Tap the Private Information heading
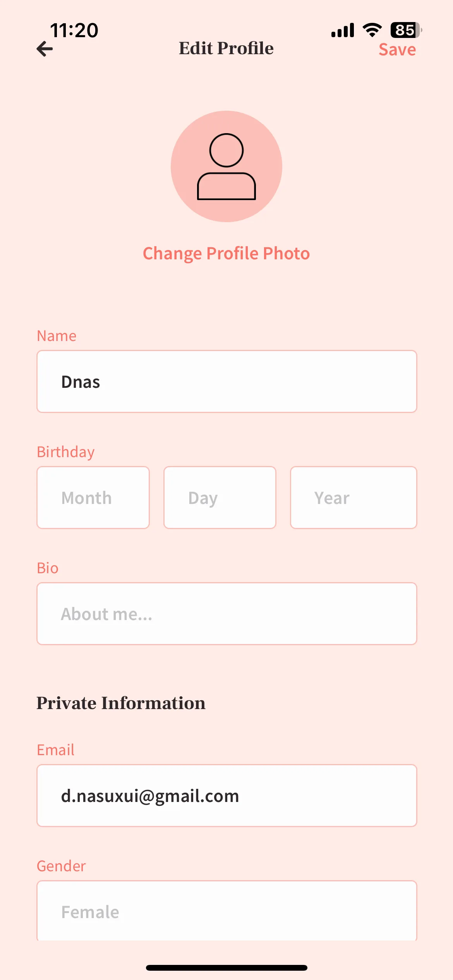 (121, 703)
